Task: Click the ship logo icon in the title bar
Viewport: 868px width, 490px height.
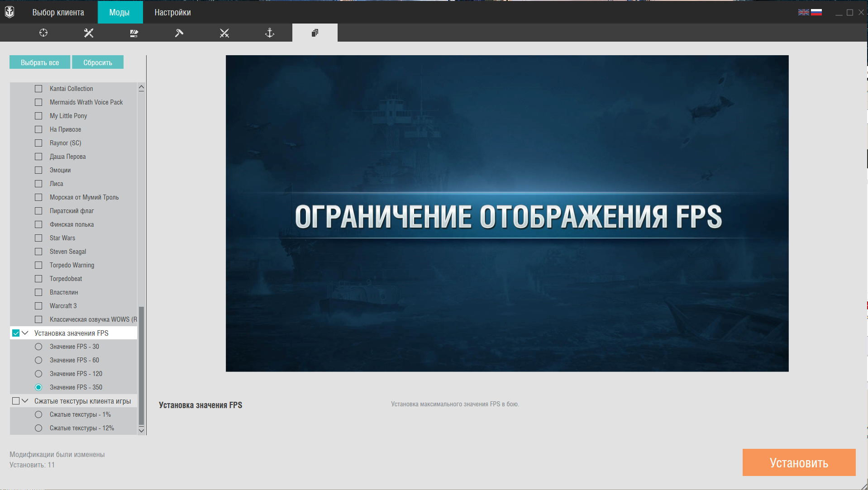Action: [x=10, y=12]
